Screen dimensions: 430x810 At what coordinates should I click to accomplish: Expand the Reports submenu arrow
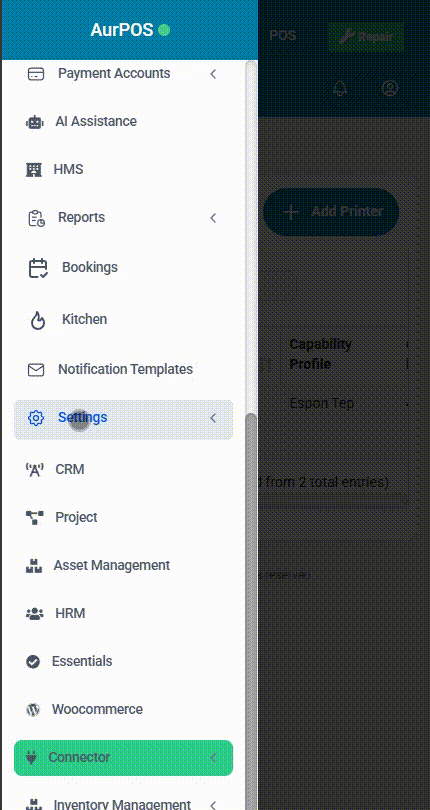click(213, 218)
